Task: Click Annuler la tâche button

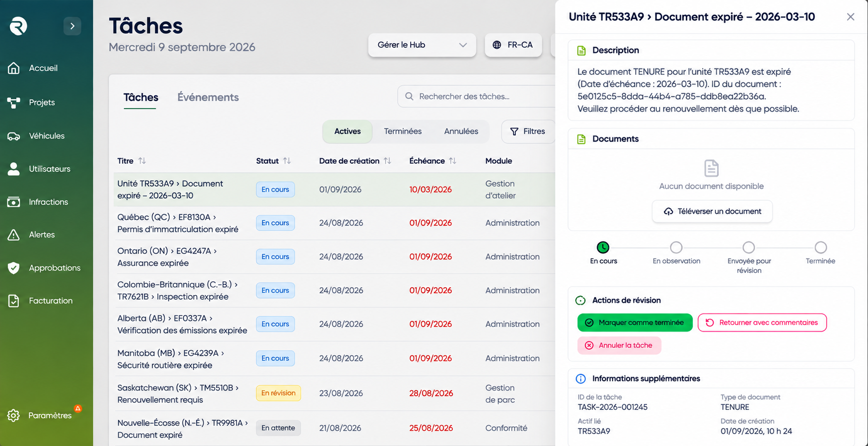Action: 619,345
